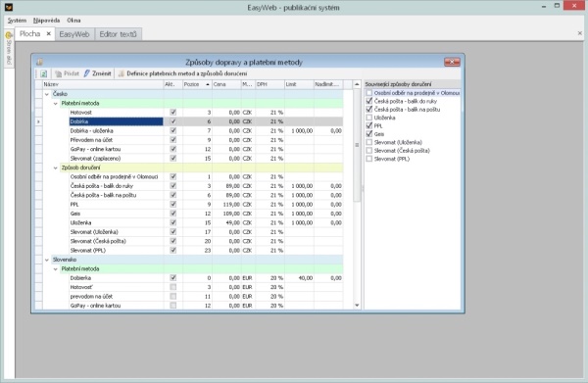Toggle active checkbox for Dobírka row
The width and height of the screenshot is (588, 383).
pyautogui.click(x=172, y=121)
